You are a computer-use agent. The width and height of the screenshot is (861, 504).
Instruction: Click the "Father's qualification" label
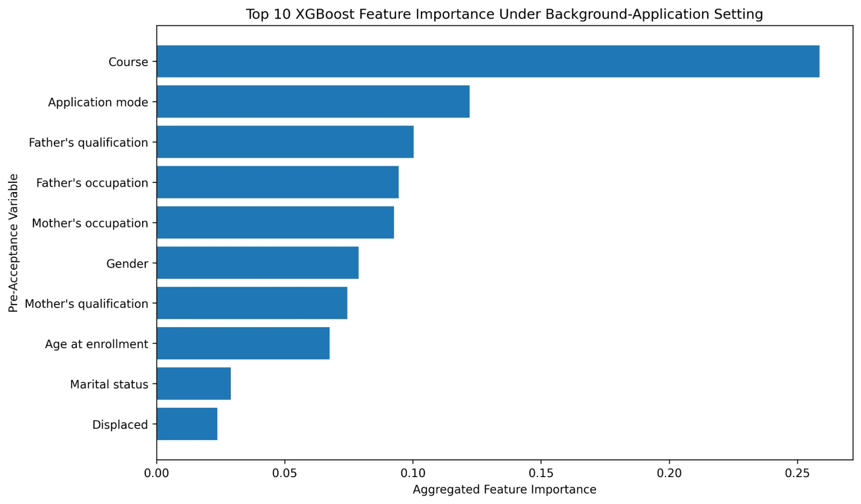tap(88, 143)
